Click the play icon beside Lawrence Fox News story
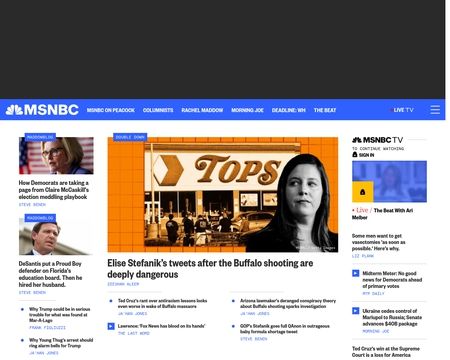Viewport: 450px width, 360px height. 111,326
